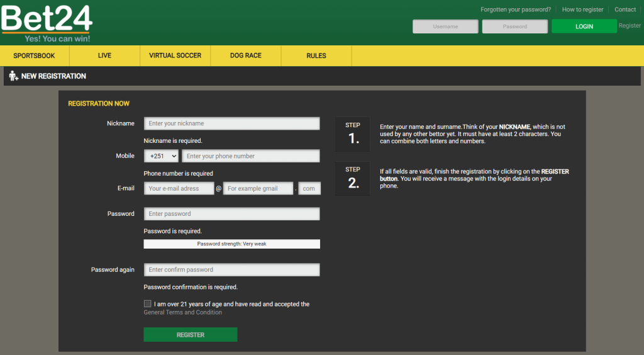Click the Register link beside Login
Image resolution: width=644 pixels, height=355 pixels.
tap(630, 25)
